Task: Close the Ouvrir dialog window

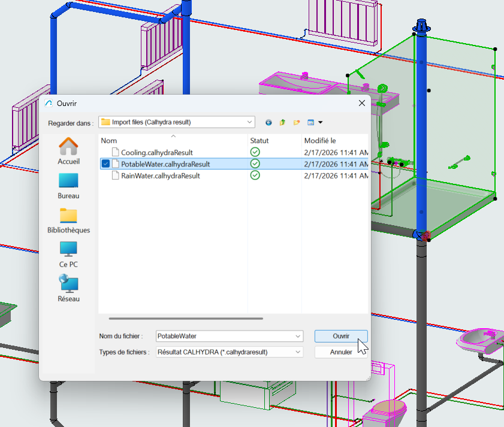Action: click(361, 103)
